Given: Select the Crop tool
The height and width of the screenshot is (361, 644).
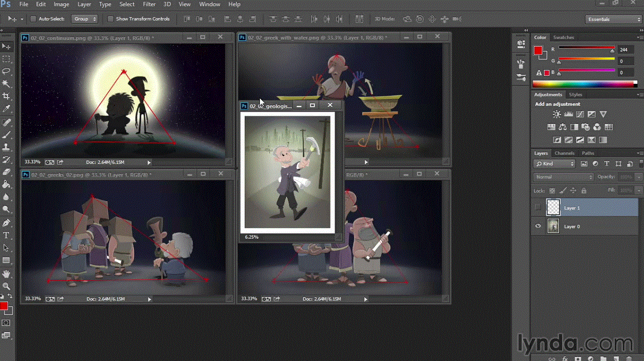Looking at the screenshot, I should pyautogui.click(x=7, y=96).
